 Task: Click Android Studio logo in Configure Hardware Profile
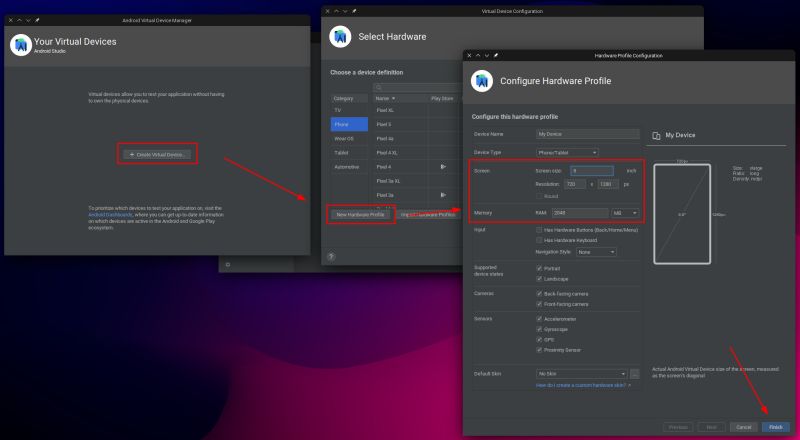click(x=482, y=81)
